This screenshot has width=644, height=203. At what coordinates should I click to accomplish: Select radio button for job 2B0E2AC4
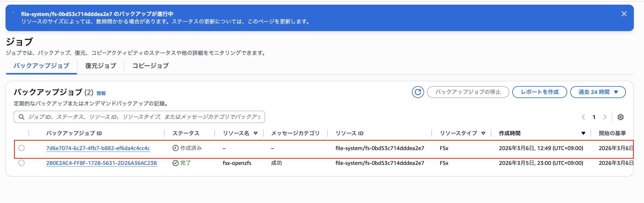click(x=22, y=163)
